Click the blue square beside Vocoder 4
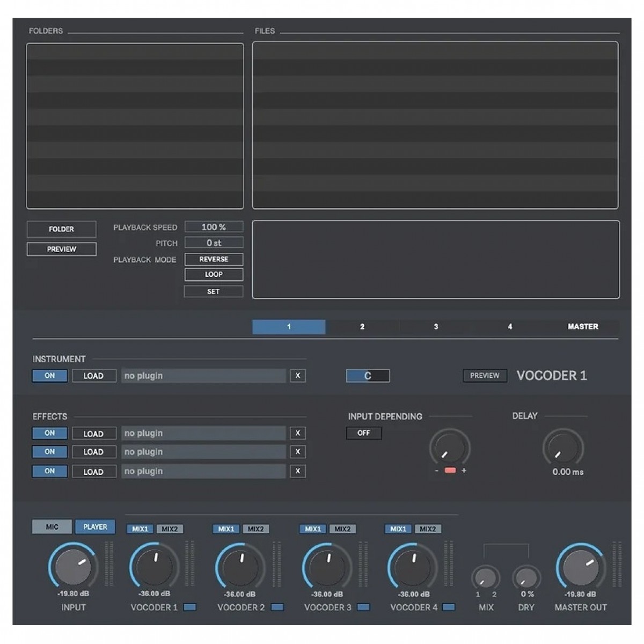 (x=449, y=608)
